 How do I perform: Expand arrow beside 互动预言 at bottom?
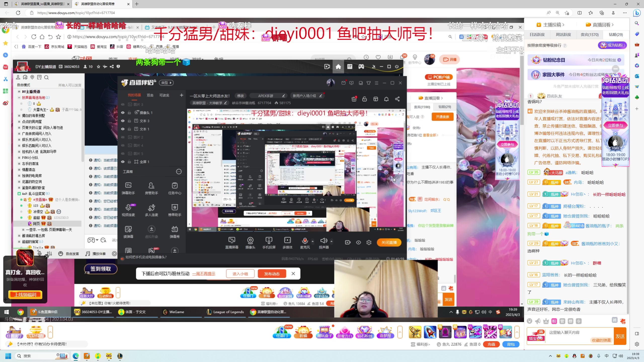pos(50,332)
